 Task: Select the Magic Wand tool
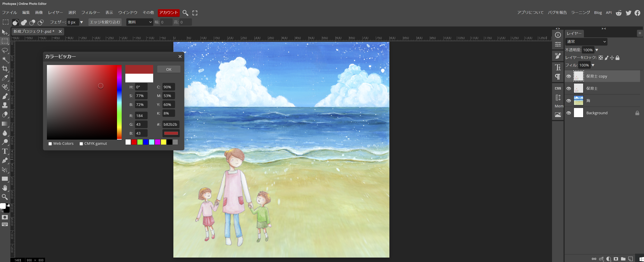coord(5,60)
